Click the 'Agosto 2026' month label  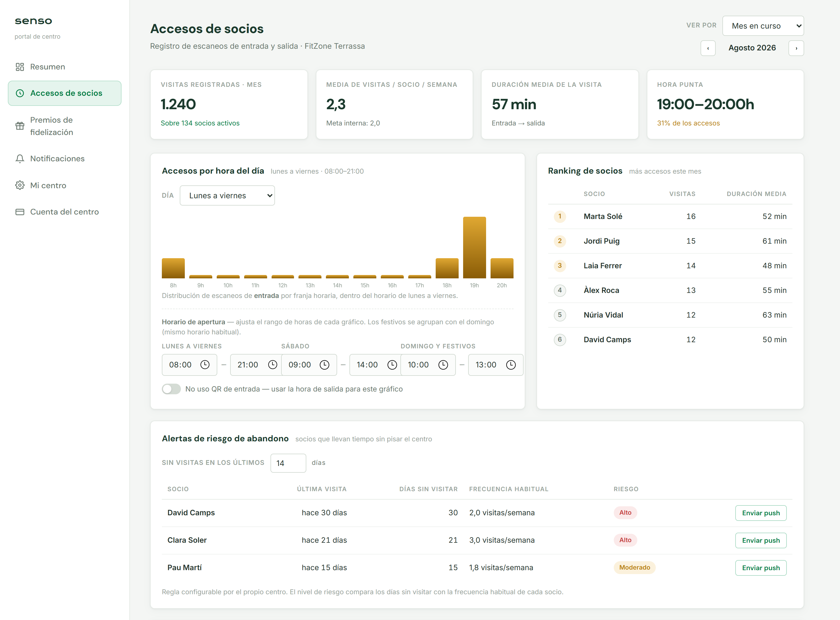coord(752,48)
